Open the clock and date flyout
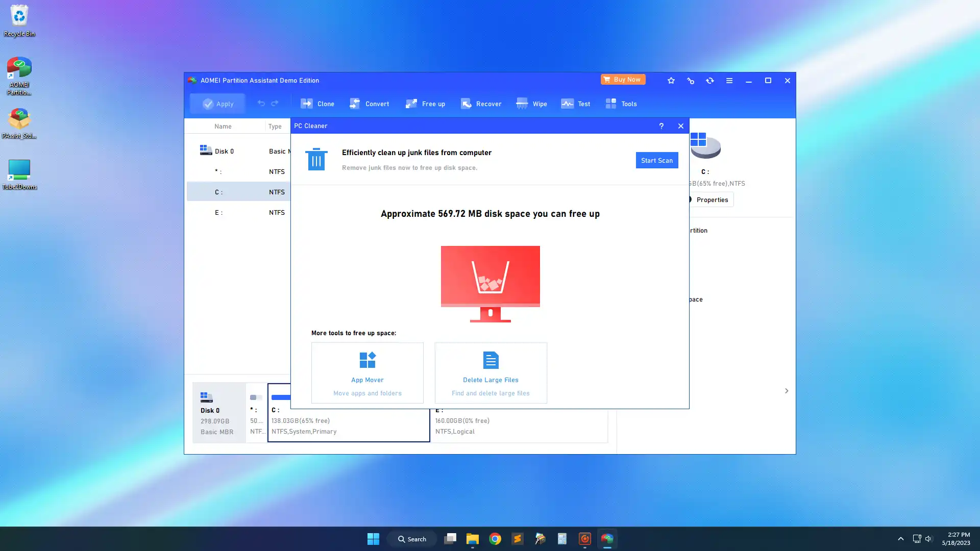 click(955, 539)
